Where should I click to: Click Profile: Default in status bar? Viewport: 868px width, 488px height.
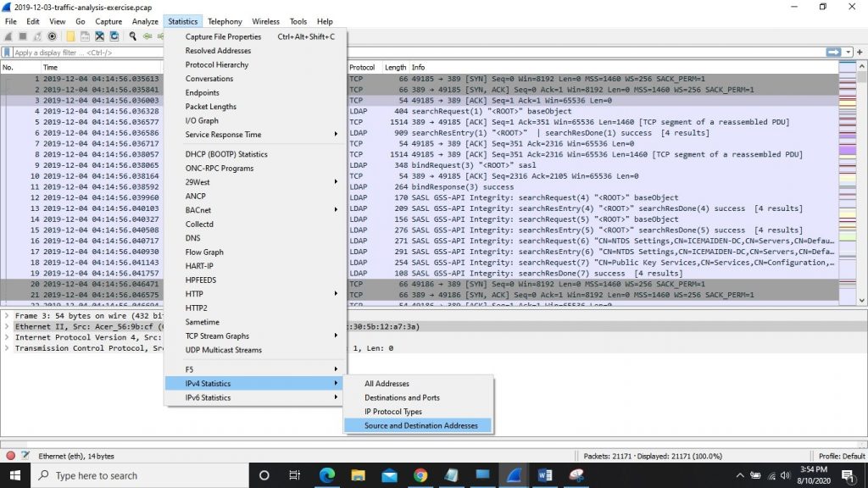click(842, 456)
